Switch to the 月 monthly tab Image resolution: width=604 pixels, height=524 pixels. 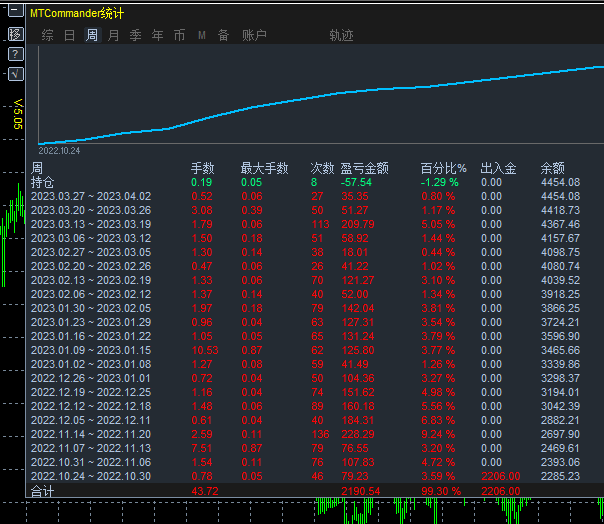(x=113, y=35)
